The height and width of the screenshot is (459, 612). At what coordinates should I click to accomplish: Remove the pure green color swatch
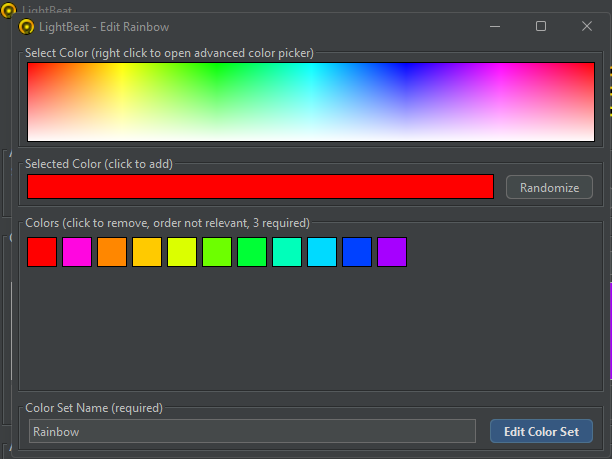[x=252, y=252]
